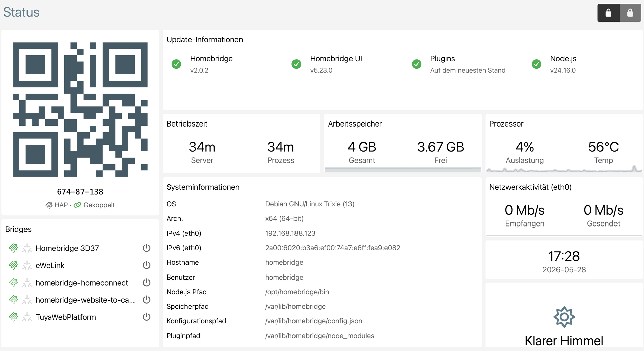
Task: Click the IPv4 address 192.168.188.123
Action: (290, 233)
